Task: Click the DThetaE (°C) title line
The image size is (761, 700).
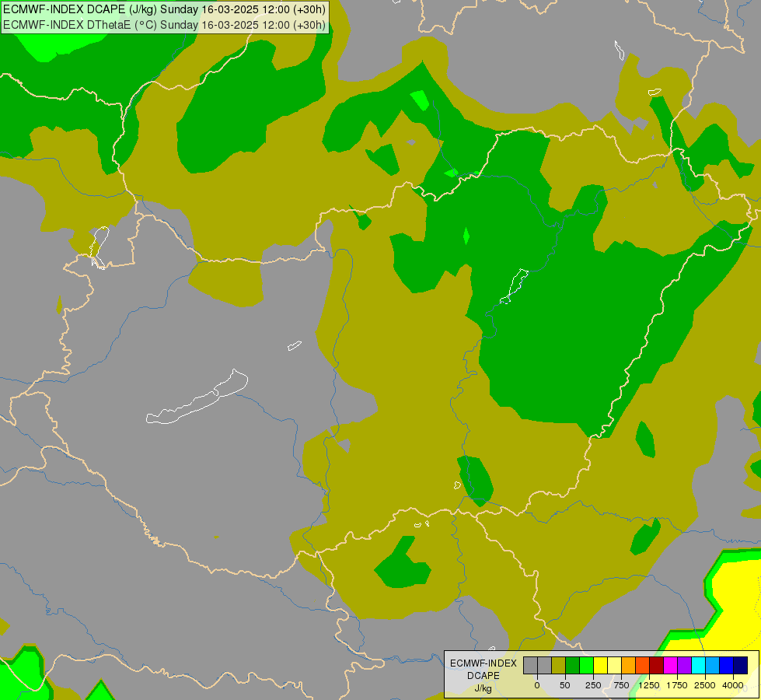Action: (x=165, y=25)
